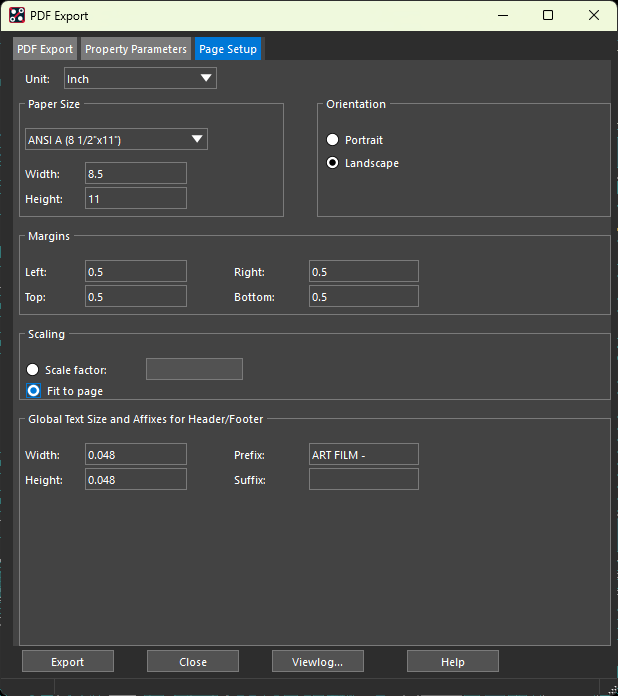Maximize the PDF Export window

tap(548, 16)
